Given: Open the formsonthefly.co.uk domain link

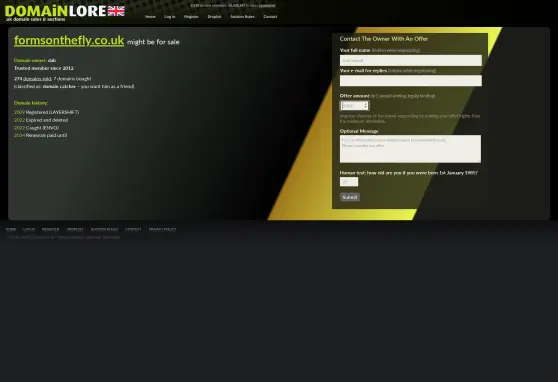Looking at the screenshot, I should tap(69, 41).
